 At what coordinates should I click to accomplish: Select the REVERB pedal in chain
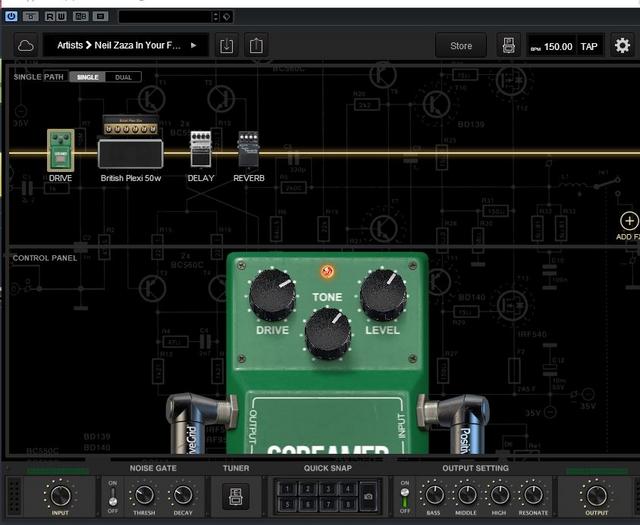click(249, 149)
